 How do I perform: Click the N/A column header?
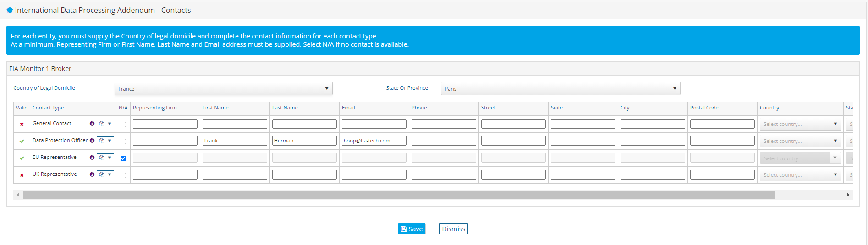(x=123, y=108)
